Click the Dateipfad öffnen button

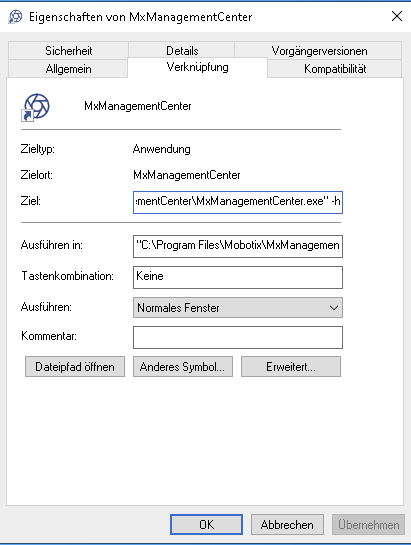point(75,366)
